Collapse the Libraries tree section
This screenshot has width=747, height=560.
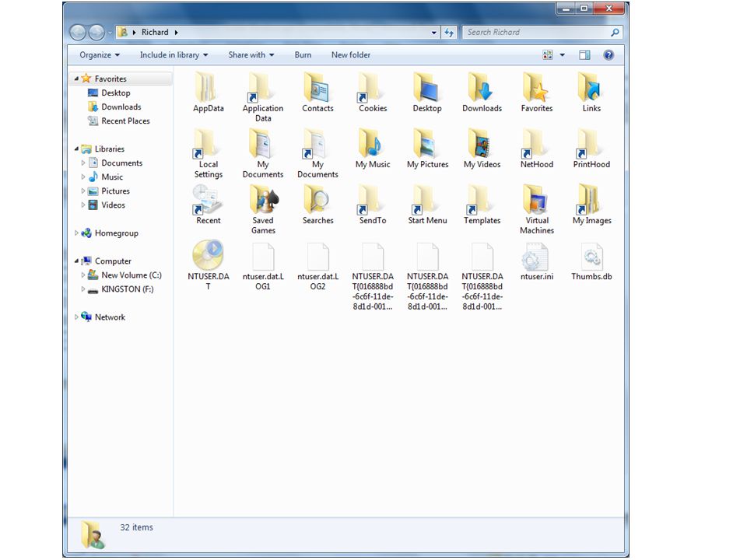point(76,149)
